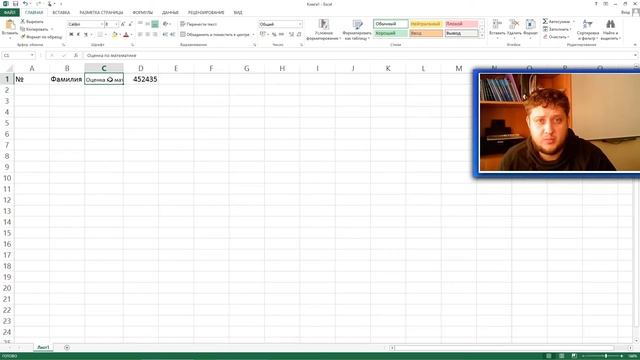Open the Clear (Очистить) eraser dropdown
This screenshot has width=640, height=360.
(x=556, y=37)
